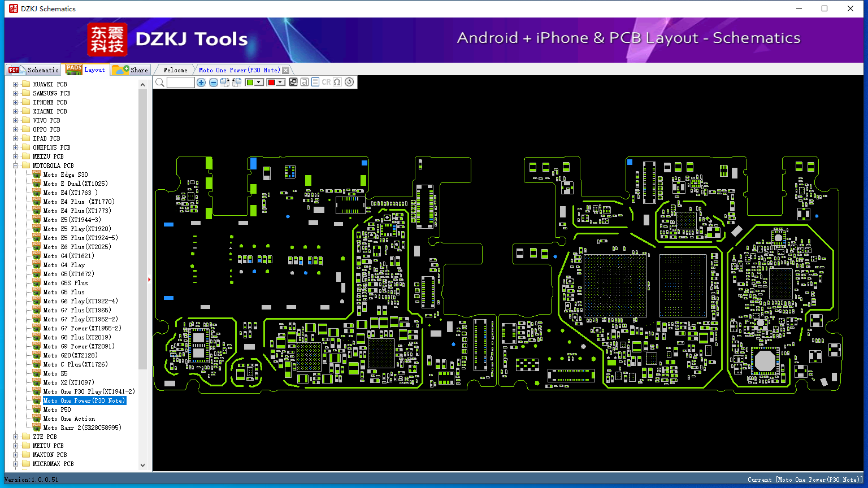This screenshot has width=868, height=488.
Task: Expand the VIVO PCB tree node
Action: 16,120
